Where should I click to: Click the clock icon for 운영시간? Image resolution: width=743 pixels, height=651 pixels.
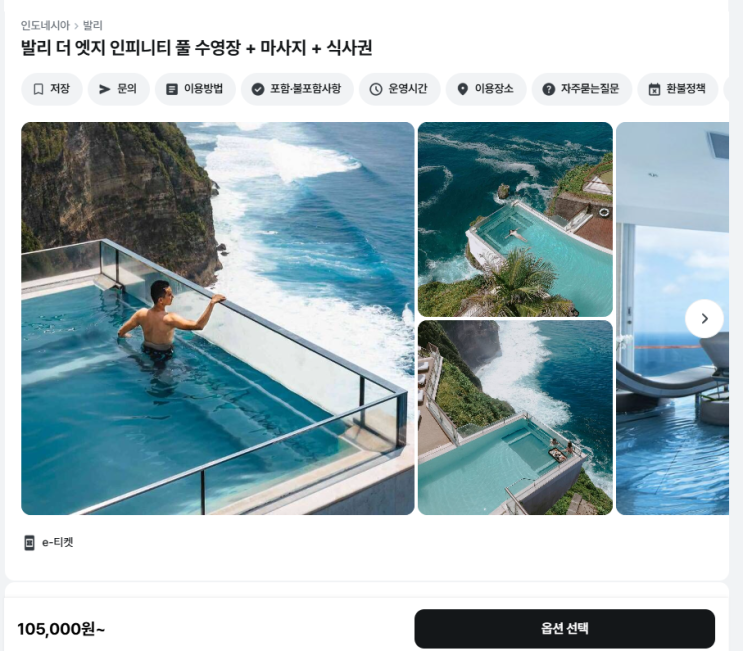[x=376, y=89]
